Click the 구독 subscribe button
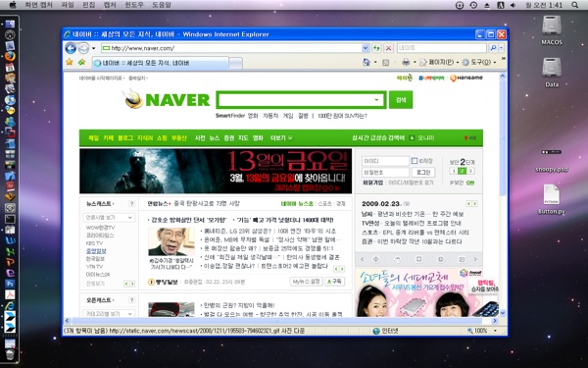Viewport: 588px width, 368px height. click(x=334, y=282)
